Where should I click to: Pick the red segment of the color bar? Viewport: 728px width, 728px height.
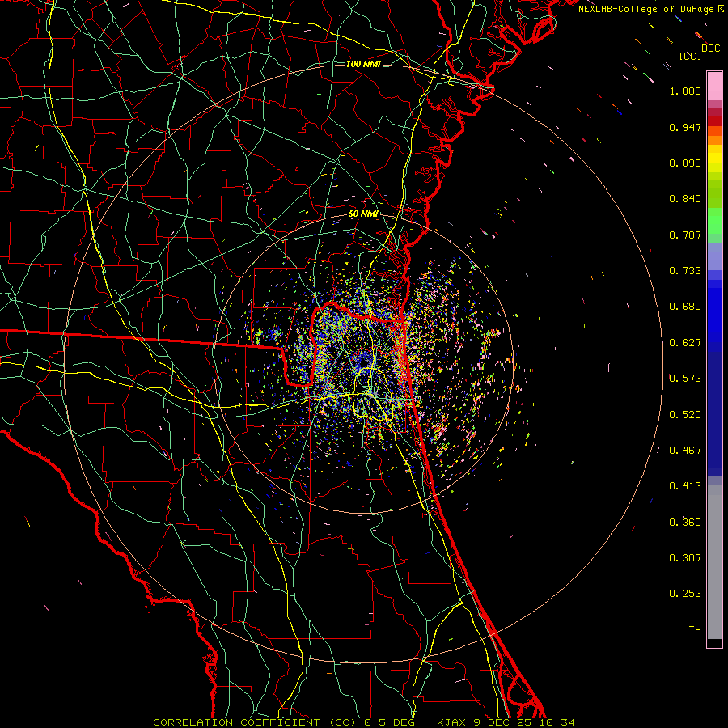714,121
